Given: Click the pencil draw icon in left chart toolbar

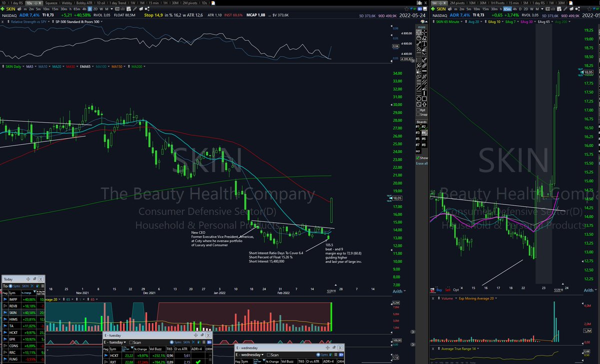Looking at the screenshot, I should coord(135,9).
